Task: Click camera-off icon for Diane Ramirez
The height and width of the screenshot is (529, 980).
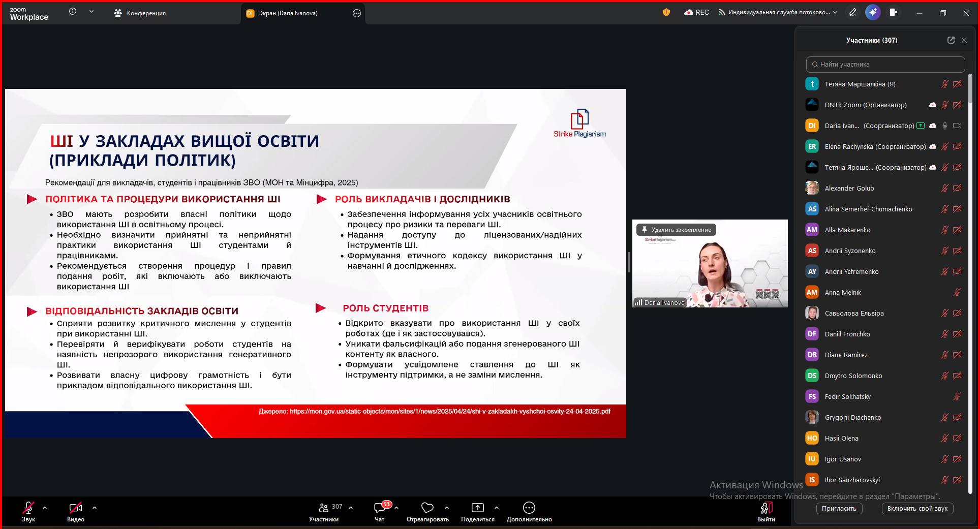Action: point(957,355)
